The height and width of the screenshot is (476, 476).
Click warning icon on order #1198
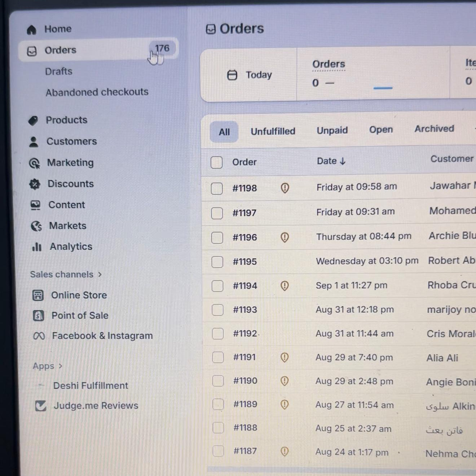point(285,188)
